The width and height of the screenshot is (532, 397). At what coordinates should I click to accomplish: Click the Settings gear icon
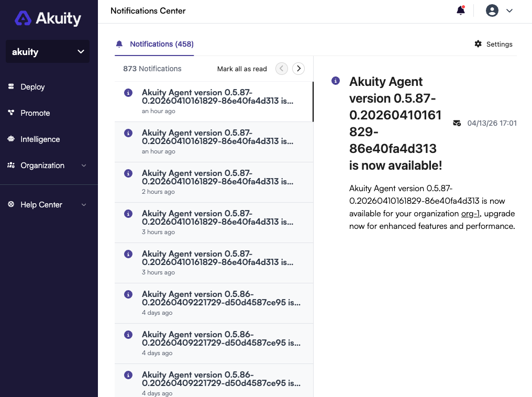tap(478, 44)
